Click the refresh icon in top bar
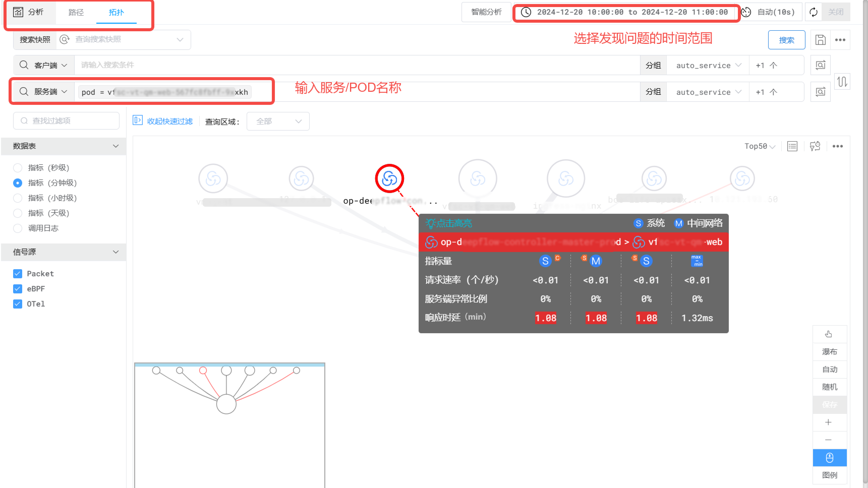 [x=814, y=12]
